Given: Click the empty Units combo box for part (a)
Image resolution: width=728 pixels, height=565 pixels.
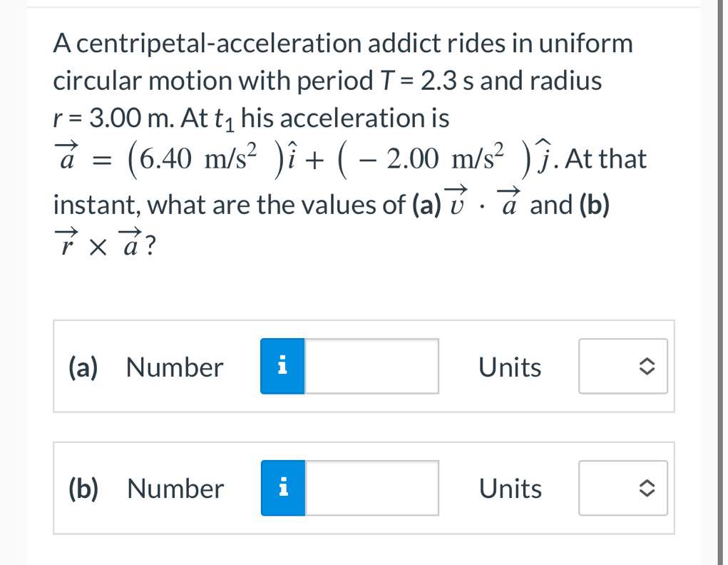Looking at the screenshot, I should point(622,366).
